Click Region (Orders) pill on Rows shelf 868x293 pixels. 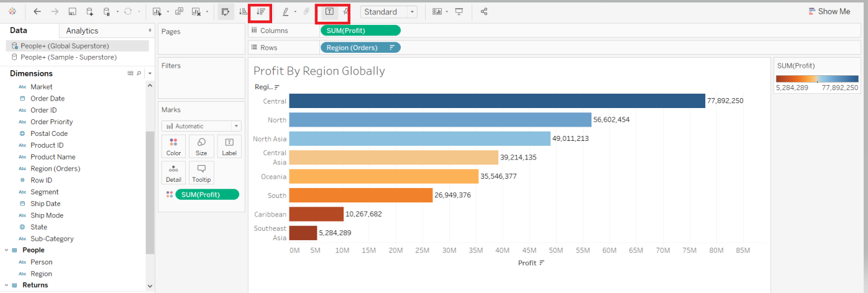tap(360, 47)
